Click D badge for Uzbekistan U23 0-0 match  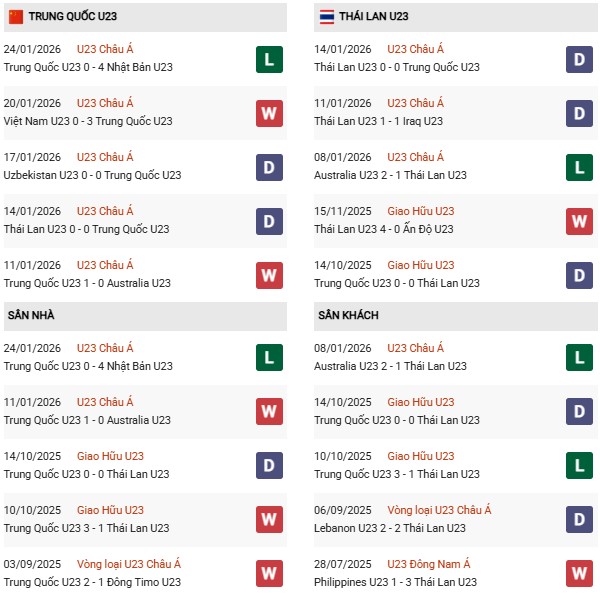tap(269, 167)
